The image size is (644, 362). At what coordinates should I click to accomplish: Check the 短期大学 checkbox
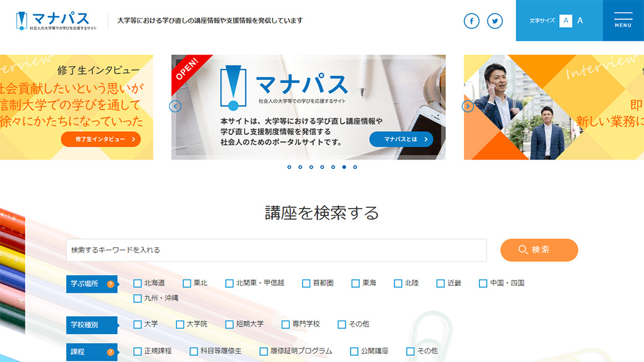[230, 324]
